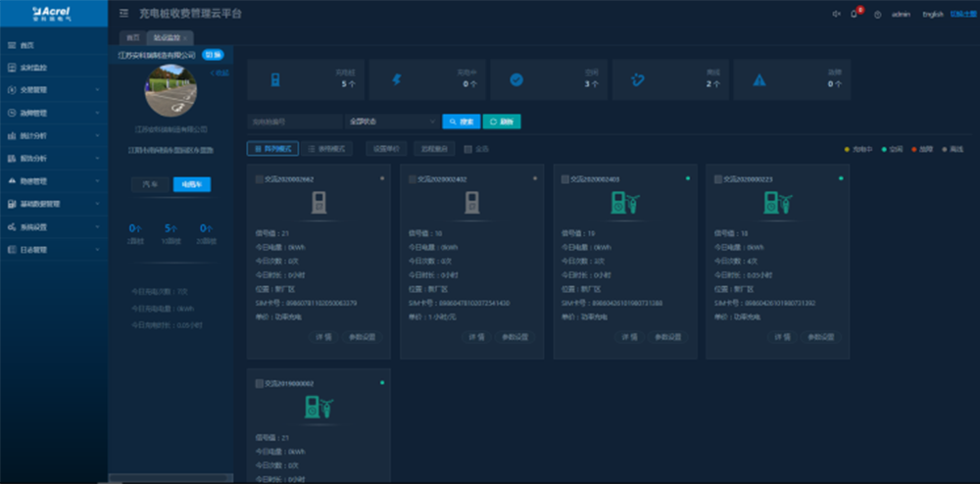The width and height of the screenshot is (980, 484).
Task: Click the lightning bolt charging status icon
Action: point(396,79)
